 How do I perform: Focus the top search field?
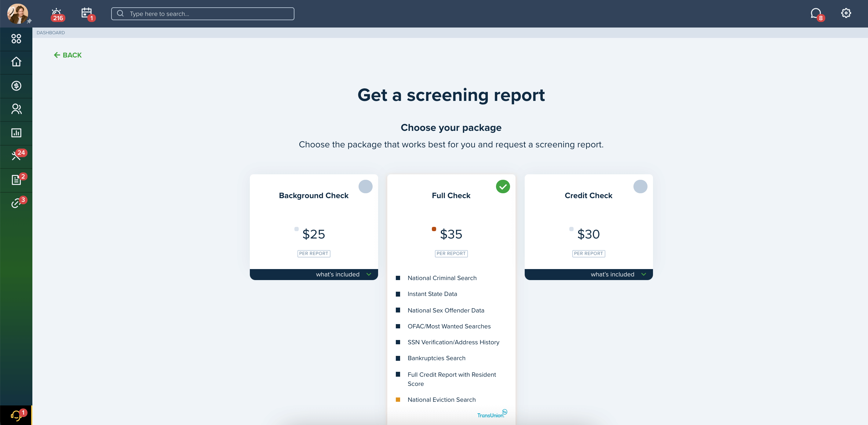202,14
